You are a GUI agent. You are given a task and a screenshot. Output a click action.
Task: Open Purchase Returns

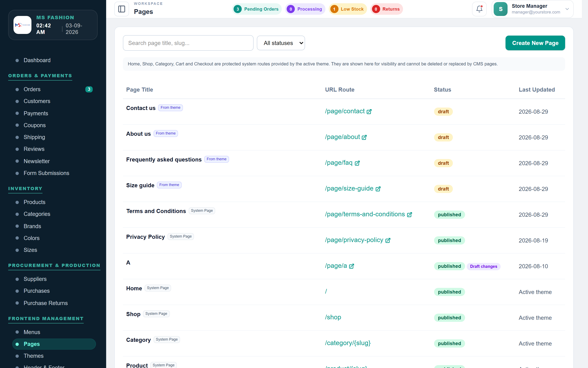[46, 303]
